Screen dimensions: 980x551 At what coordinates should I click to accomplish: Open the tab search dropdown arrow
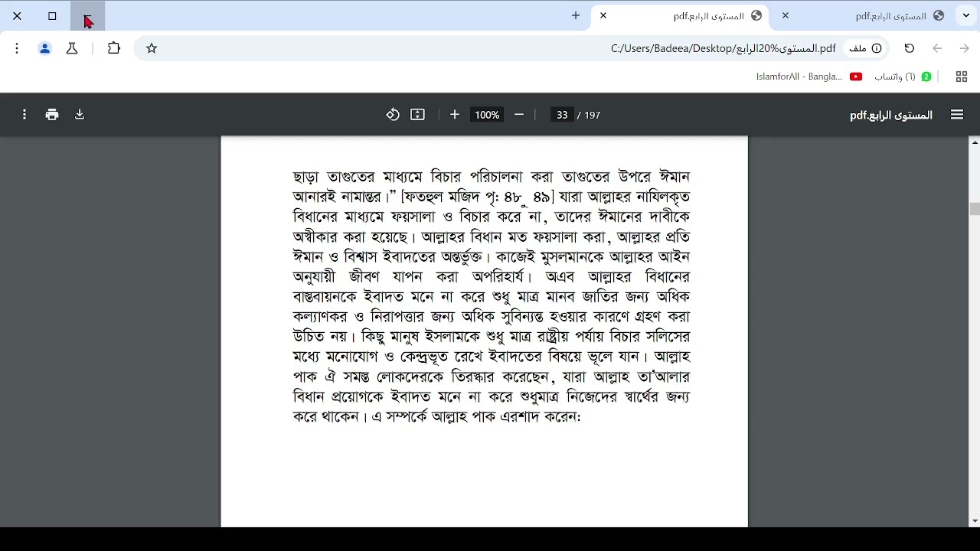tap(967, 15)
